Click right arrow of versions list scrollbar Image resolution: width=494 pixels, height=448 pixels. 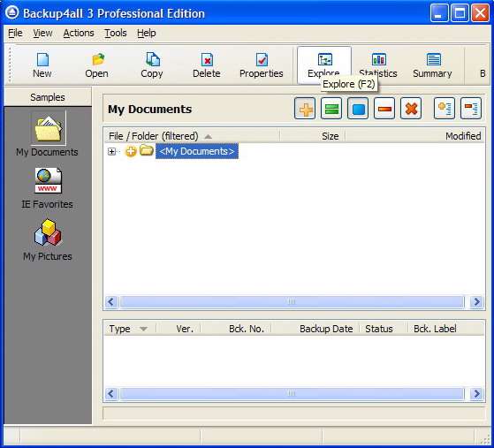[x=477, y=394]
